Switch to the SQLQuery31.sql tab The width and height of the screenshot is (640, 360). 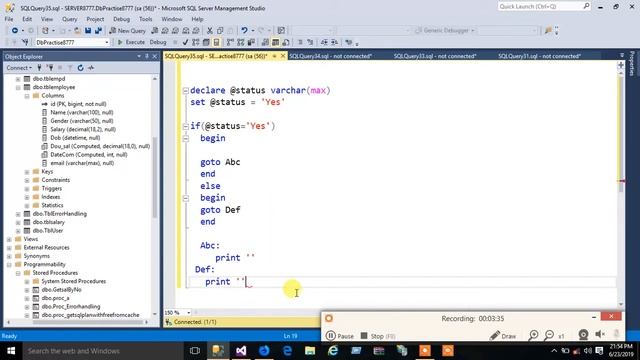(x=540, y=56)
